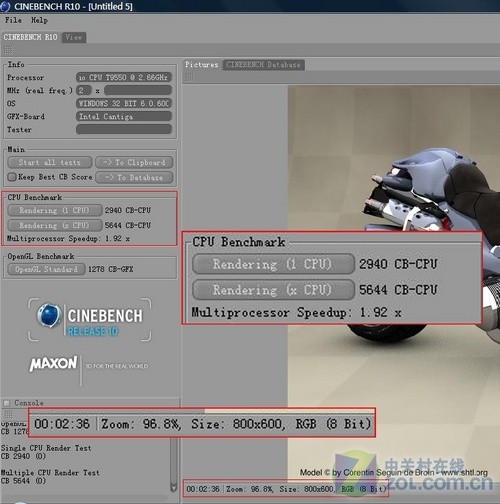Click the Zoom 96.8% status bar entry
Screen dimensions: 500x504
click(x=249, y=489)
